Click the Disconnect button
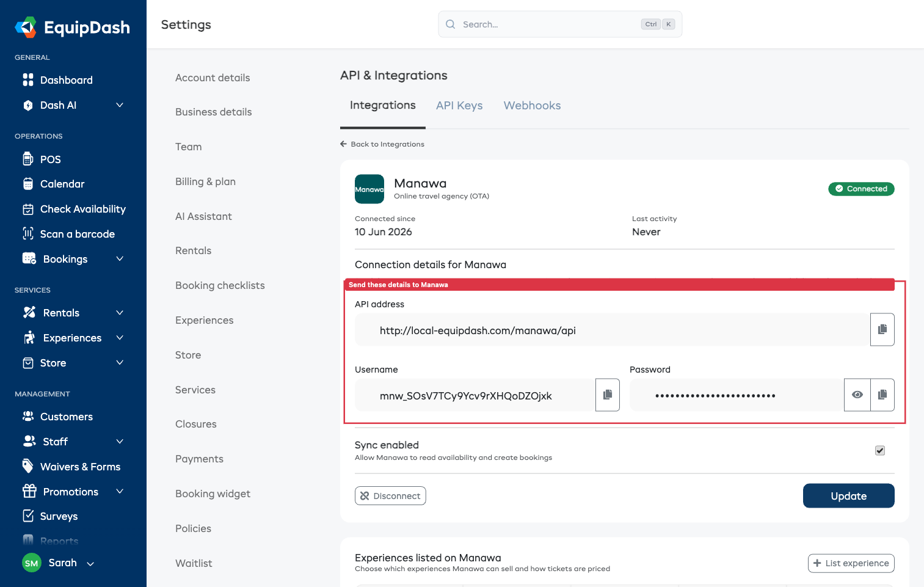 click(x=390, y=496)
